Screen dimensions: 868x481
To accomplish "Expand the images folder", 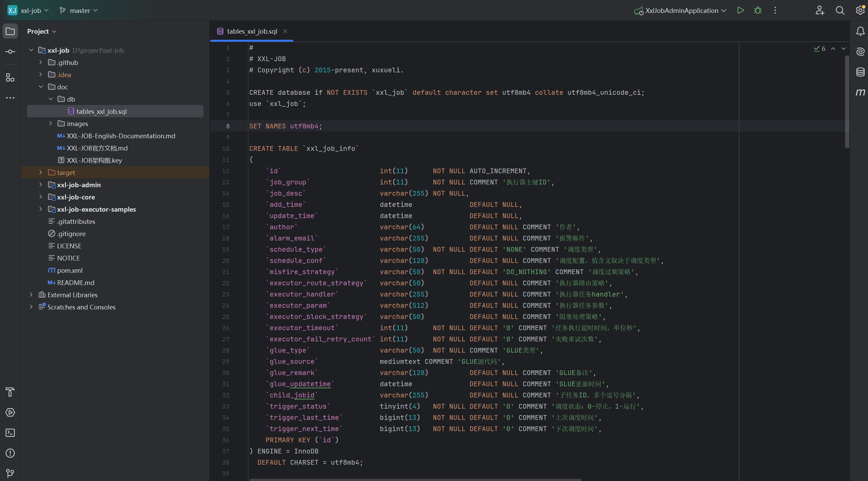I will [x=50, y=123].
